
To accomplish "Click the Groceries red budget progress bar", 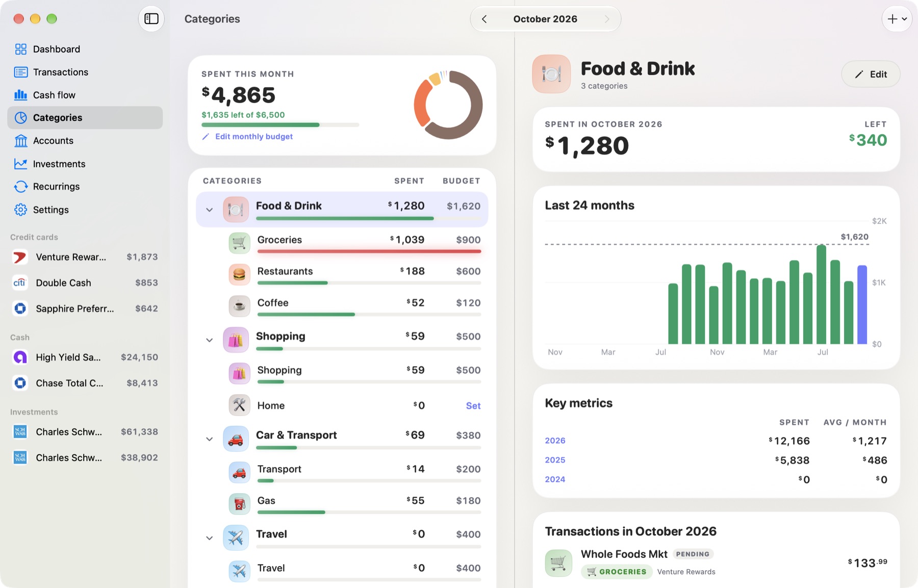I will (369, 251).
